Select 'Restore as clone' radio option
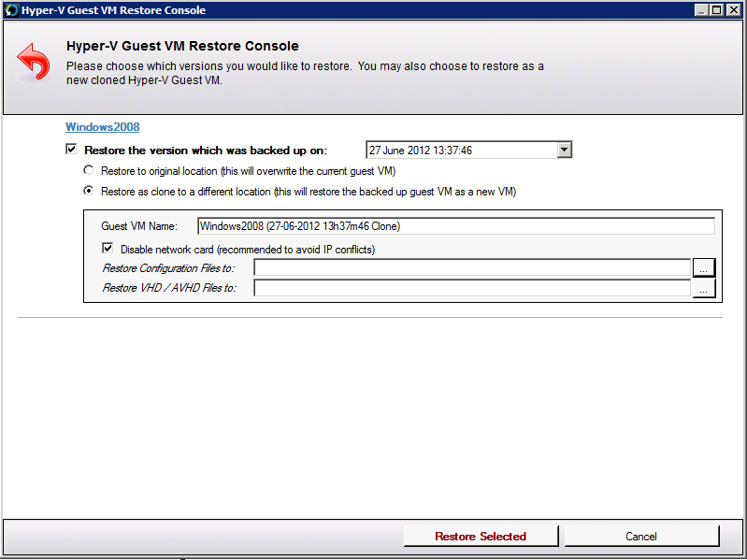The height and width of the screenshot is (560, 747). coord(88,191)
